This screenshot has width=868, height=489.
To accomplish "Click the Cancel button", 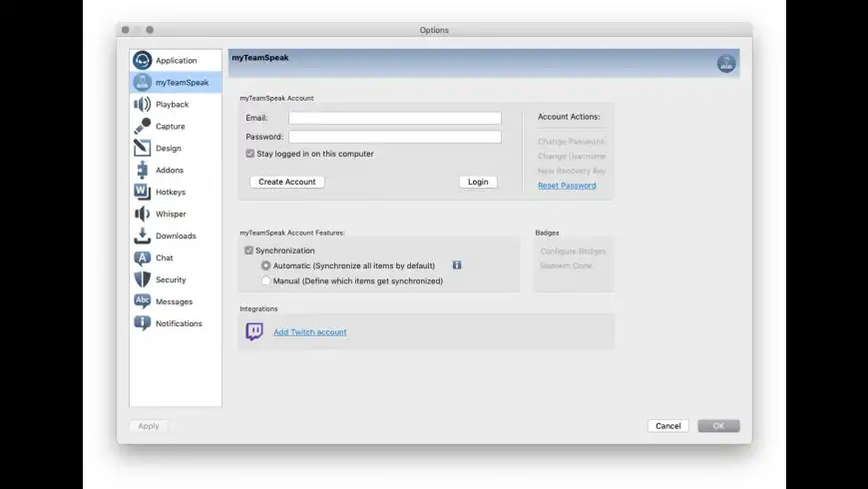I will click(x=668, y=426).
